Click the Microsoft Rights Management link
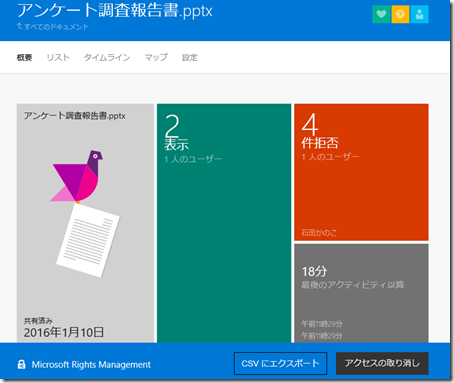The width and height of the screenshot is (454, 383). click(x=91, y=365)
